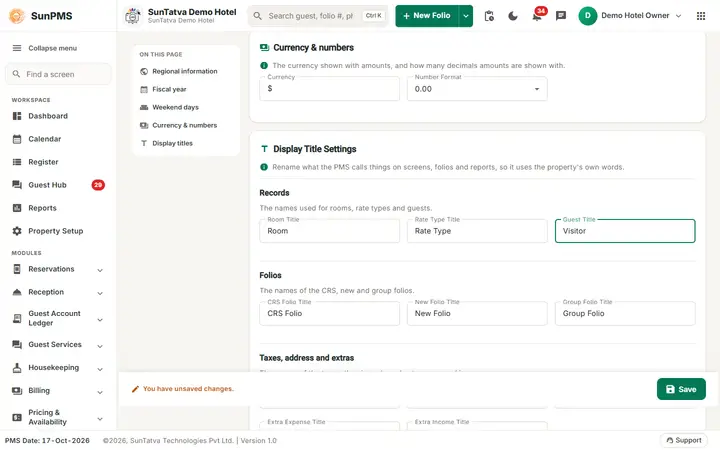
Task: Click the Calendar sidebar icon
Action: click(17, 139)
